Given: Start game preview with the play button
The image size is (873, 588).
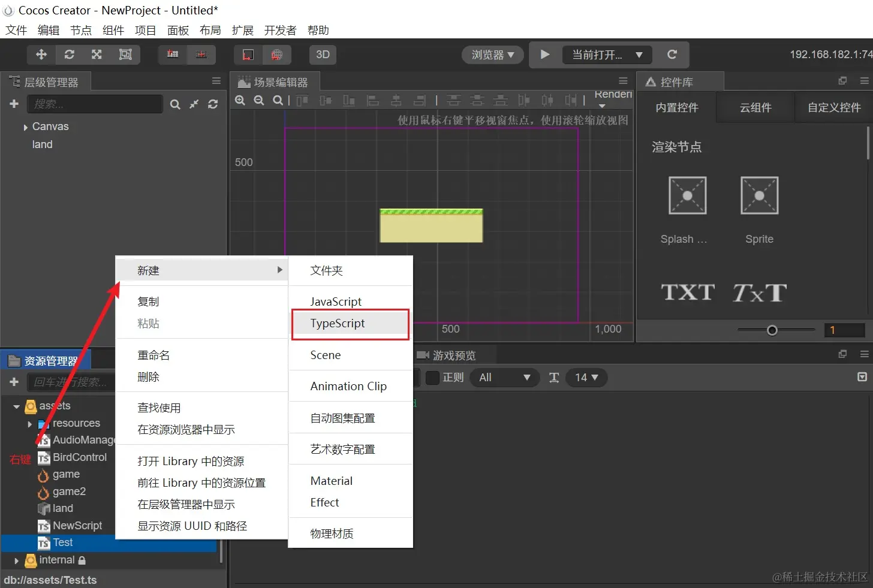Looking at the screenshot, I should [x=545, y=55].
